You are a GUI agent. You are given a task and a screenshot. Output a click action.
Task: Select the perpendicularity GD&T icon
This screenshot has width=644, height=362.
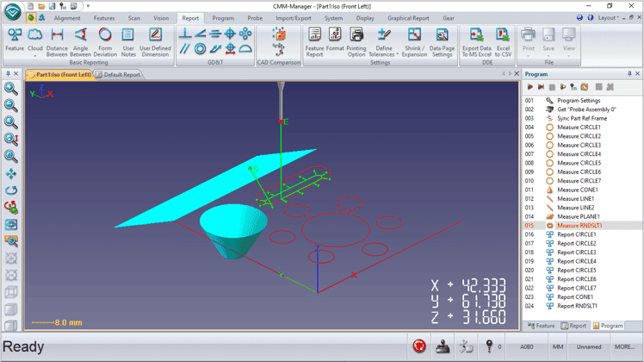(x=185, y=34)
